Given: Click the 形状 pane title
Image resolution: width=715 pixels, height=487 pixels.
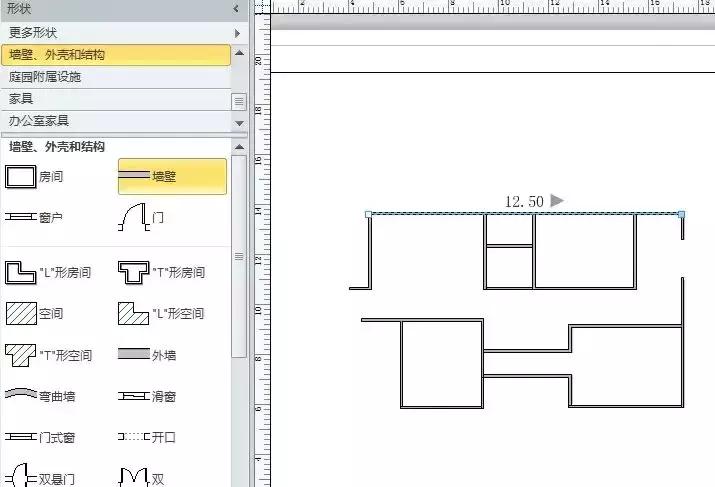Looking at the screenshot, I should point(19,8).
